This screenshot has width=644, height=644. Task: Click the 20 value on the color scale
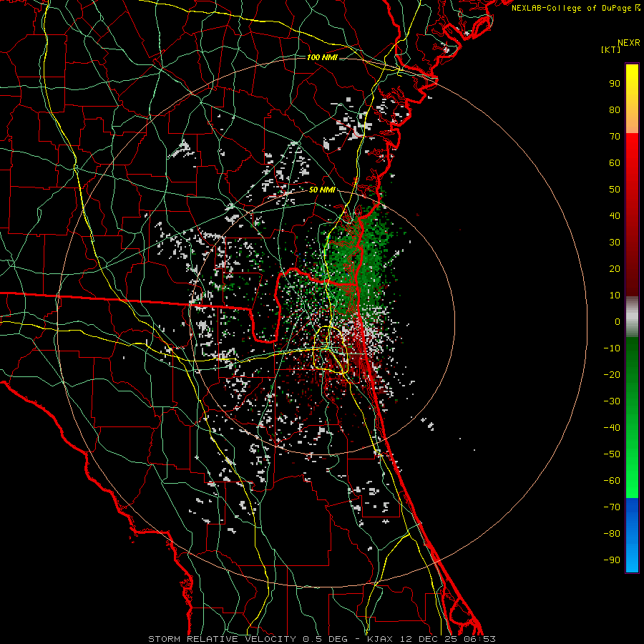[615, 268]
